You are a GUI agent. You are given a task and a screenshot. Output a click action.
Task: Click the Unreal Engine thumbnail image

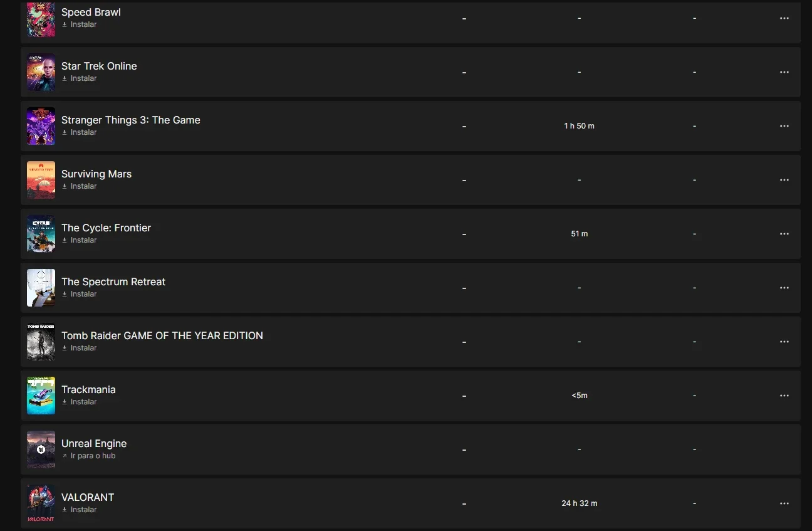pos(41,450)
